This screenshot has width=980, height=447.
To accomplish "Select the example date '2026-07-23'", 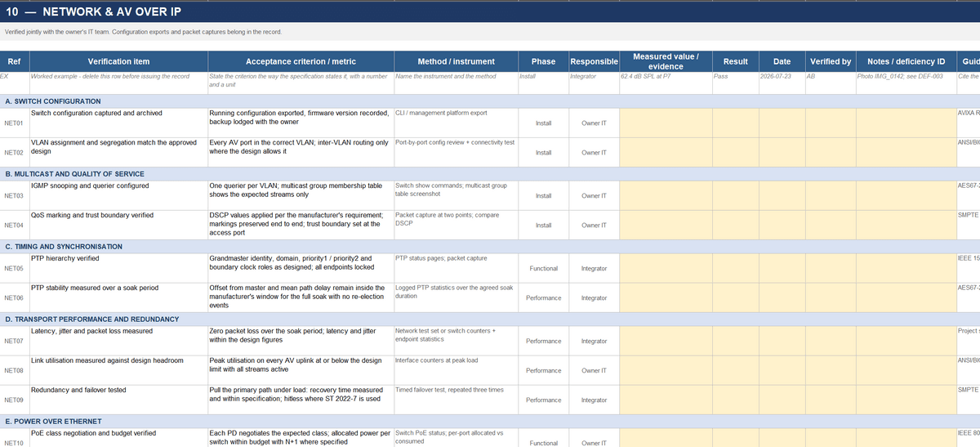I will tap(782, 83).
